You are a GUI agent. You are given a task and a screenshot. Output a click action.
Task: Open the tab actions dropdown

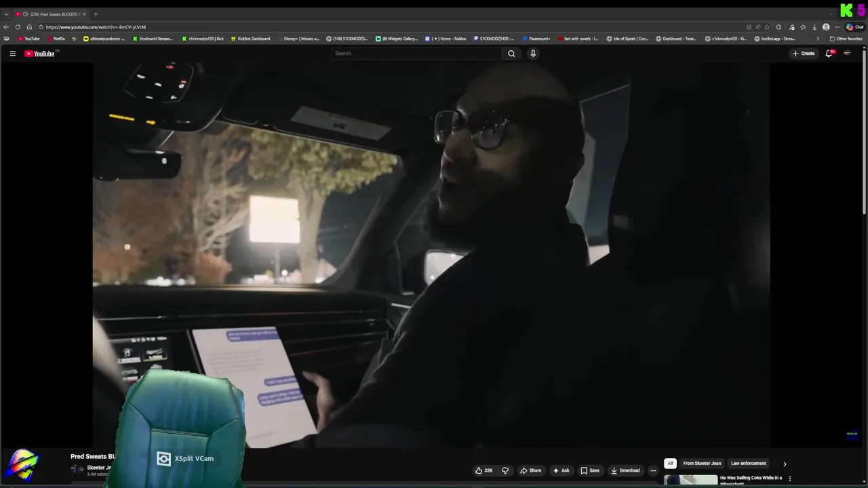tap(6, 14)
